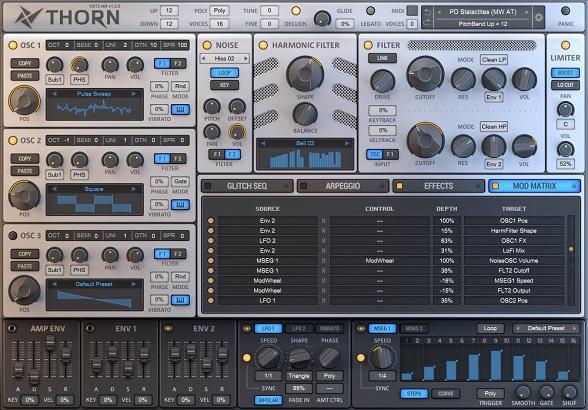Toggle the Harmonic Filter power LED
The image size is (588, 410).
click(263, 45)
